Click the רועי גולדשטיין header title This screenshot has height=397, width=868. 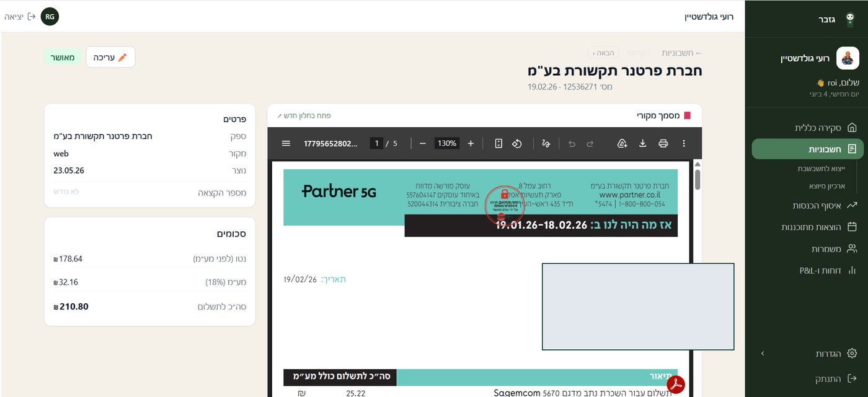tap(709, 17)
